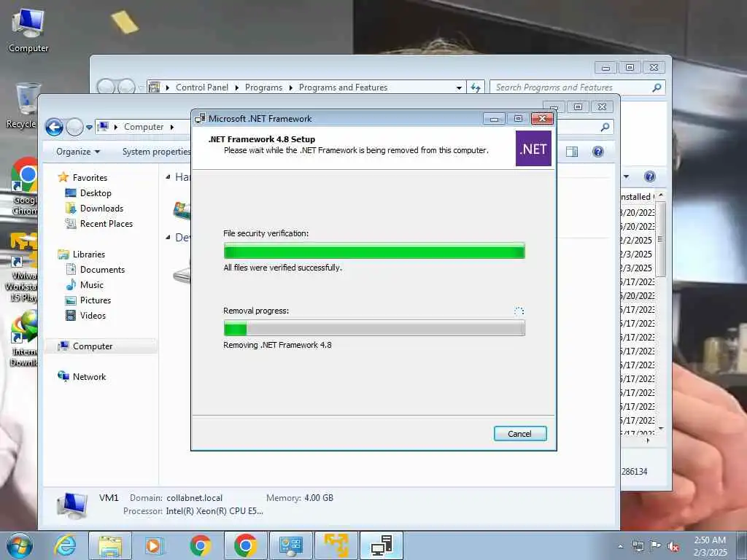Expand the arrow after Computer breadcrumb
The height and width of the screenshot is (560, 747).
tap(172, 127)
